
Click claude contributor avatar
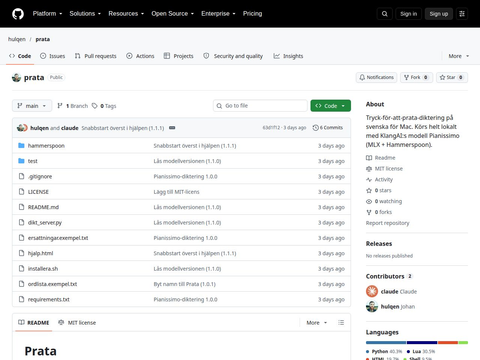pyautogui.click(x=372, y=291)
